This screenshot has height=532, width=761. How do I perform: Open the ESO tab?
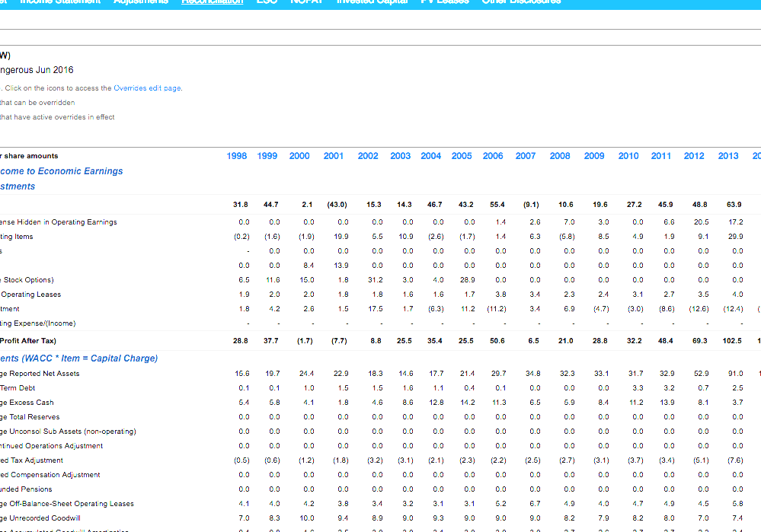point(267,2)
